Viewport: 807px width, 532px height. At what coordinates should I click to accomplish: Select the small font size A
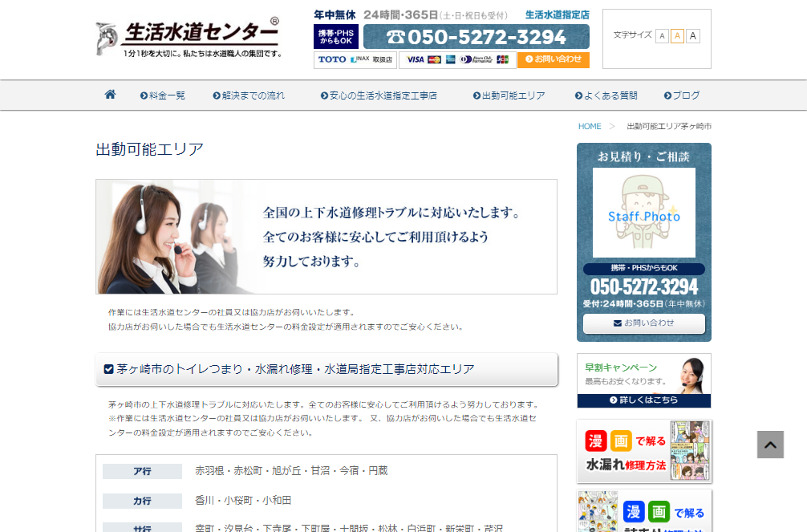click(x=662, y=36)
